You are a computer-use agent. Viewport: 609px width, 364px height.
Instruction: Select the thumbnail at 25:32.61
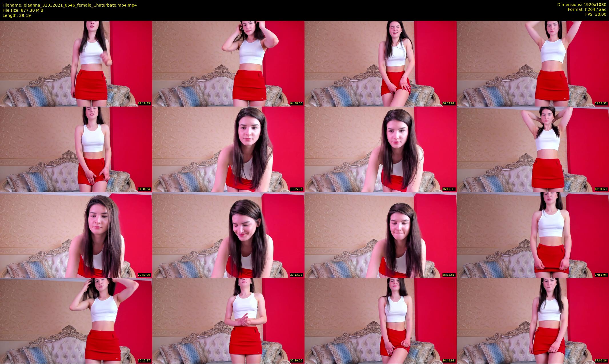380,235
